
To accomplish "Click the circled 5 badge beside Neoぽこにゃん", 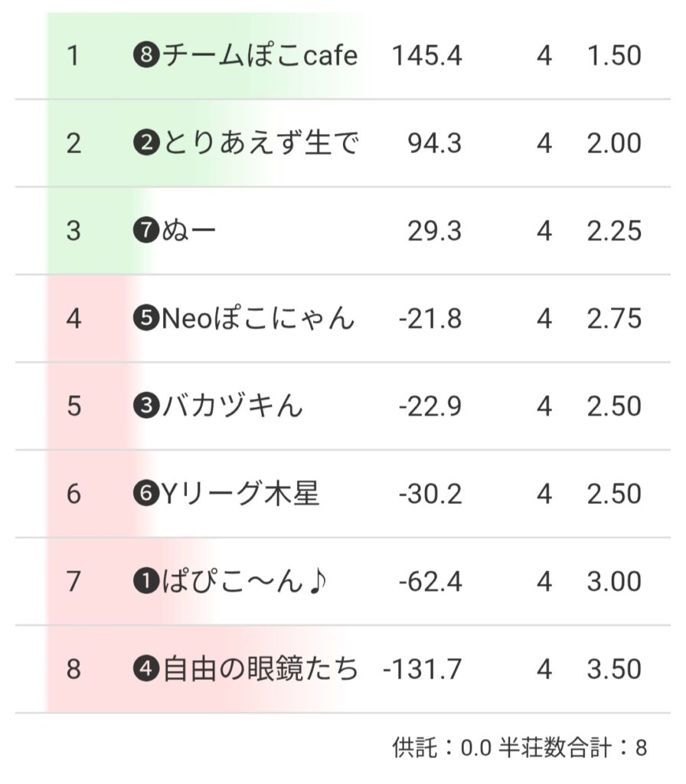I will pos(145,319).
